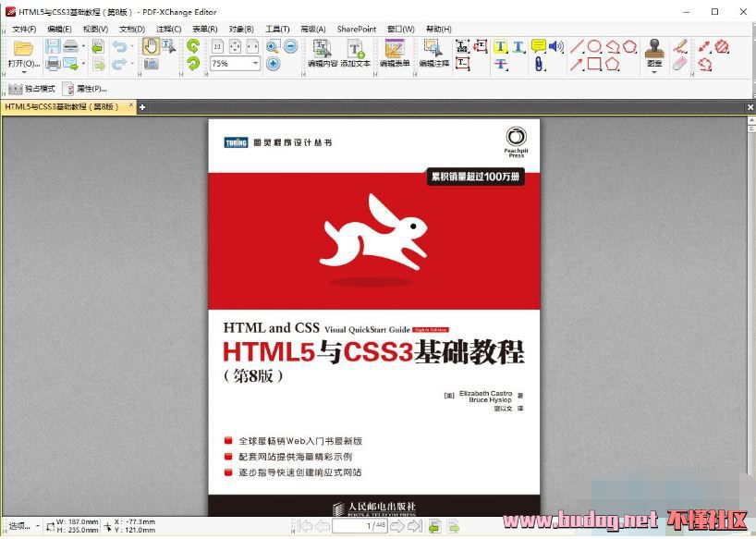Screen dimensions: 756x539
Task: Open the 视图(V) menu
Action: [95, 29]
